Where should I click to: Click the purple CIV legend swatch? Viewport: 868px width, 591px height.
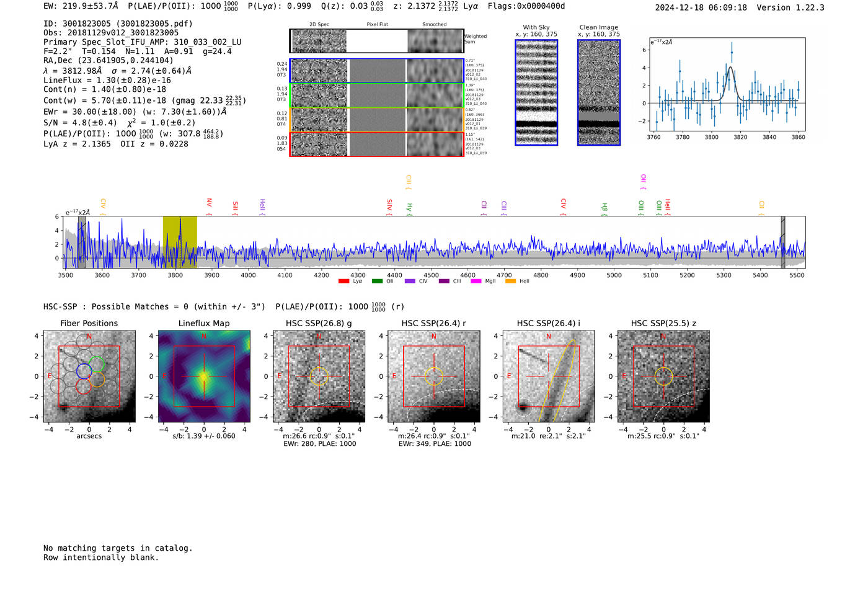click(410, 282)
